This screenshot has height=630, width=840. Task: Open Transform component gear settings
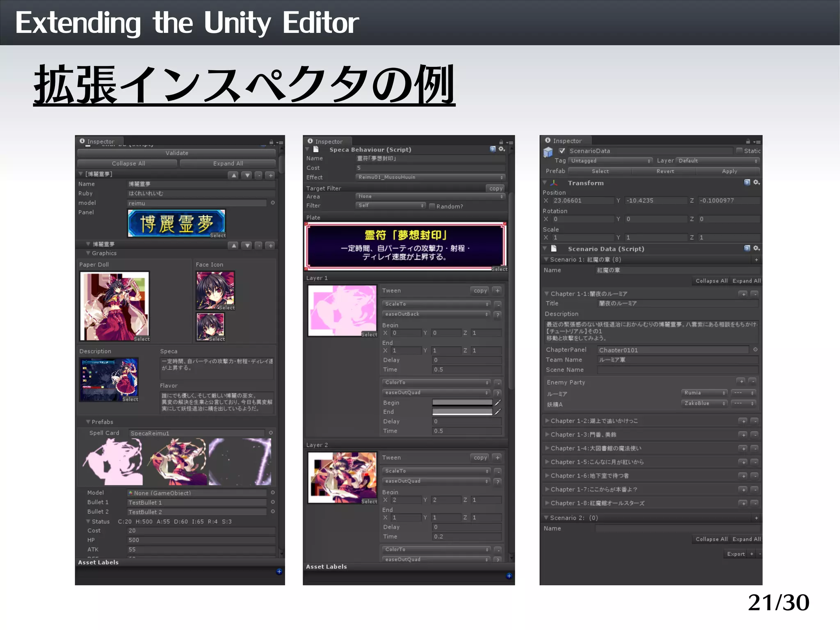[x=756, y=183]
